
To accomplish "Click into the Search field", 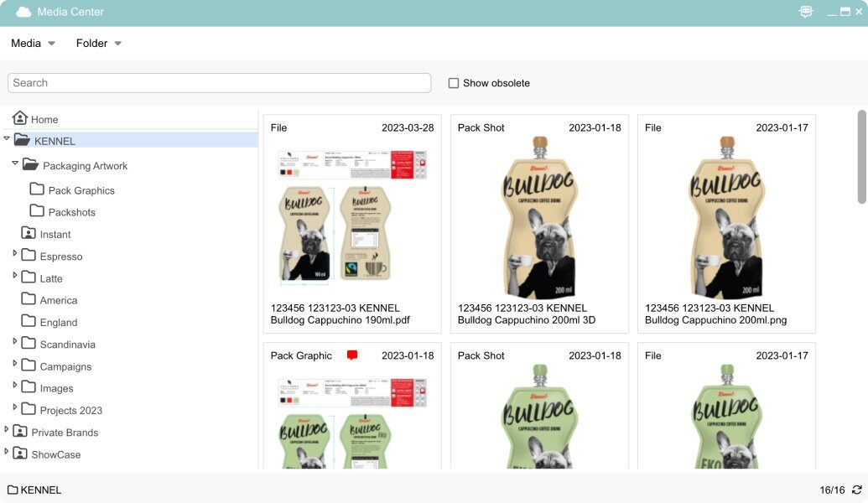I will (219, 83).
